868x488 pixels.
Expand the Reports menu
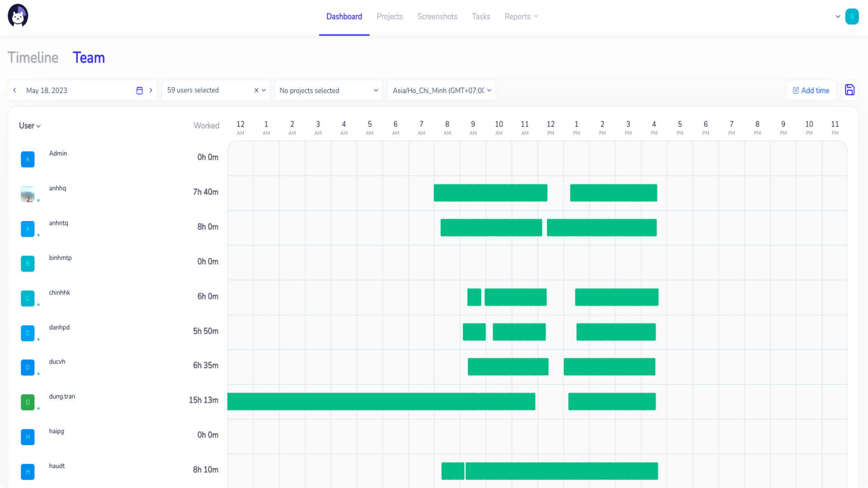(x=521, y=16)
